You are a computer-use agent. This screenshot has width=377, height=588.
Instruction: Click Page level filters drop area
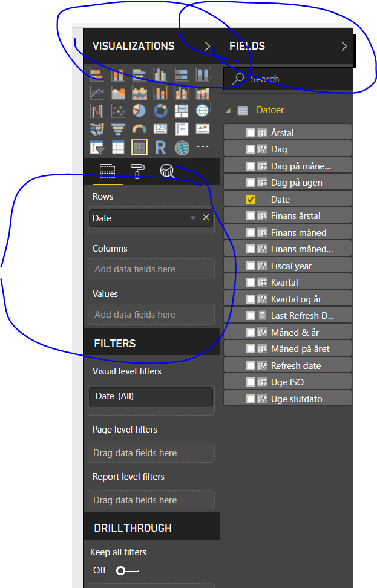[x=151, y=453]
